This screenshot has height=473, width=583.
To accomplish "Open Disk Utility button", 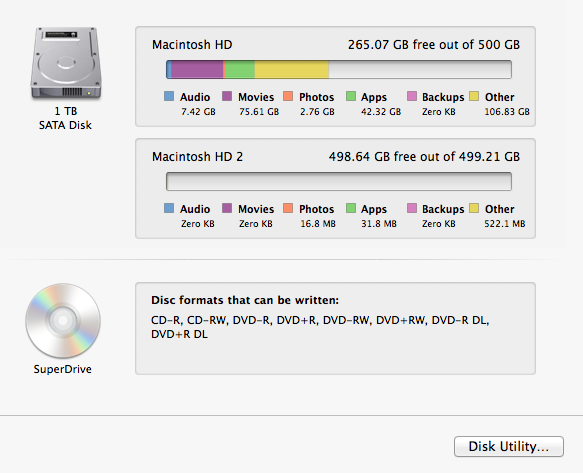I will (509, 446).
